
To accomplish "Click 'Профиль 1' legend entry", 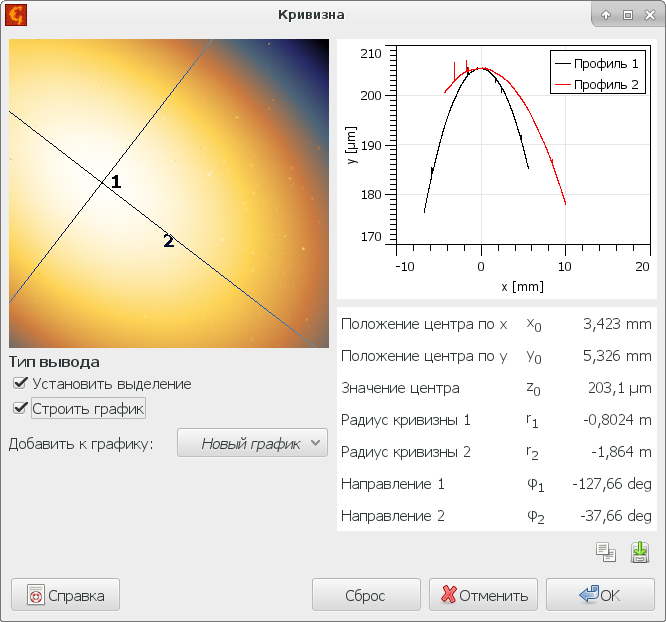I will tap(597, 64).
